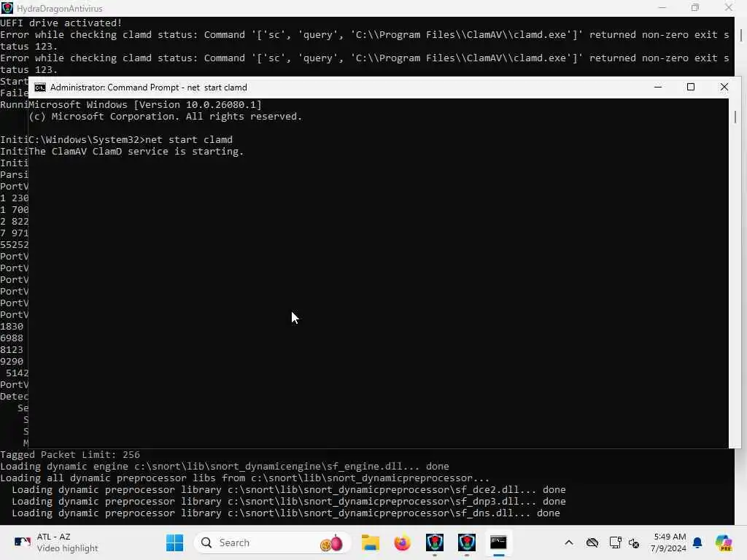
Task: Click the HydraDragonAntivirus window scrollbar thumb
Action: pyautogui.click(x=741, y=35)
